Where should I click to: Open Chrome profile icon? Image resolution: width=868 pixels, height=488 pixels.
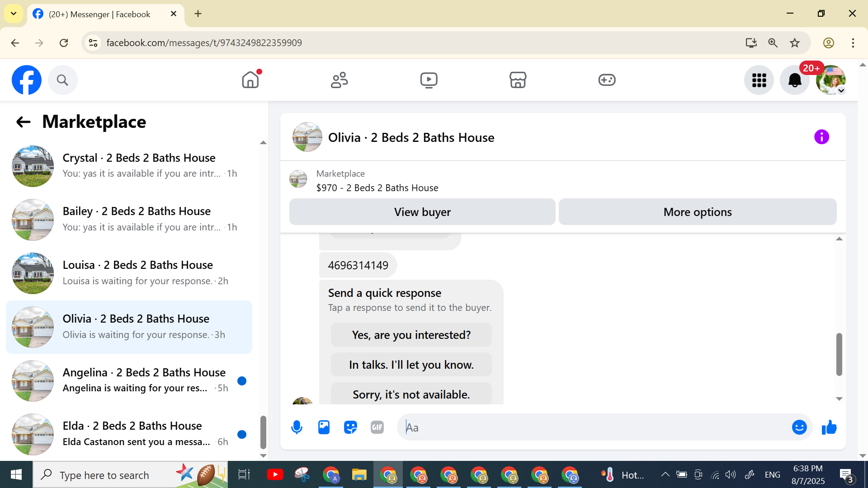tap(828, 43)
